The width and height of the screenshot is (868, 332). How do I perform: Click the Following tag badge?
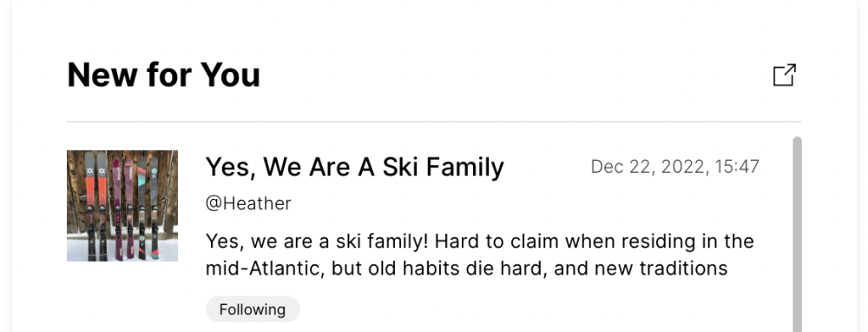click(x=253, y=309)
